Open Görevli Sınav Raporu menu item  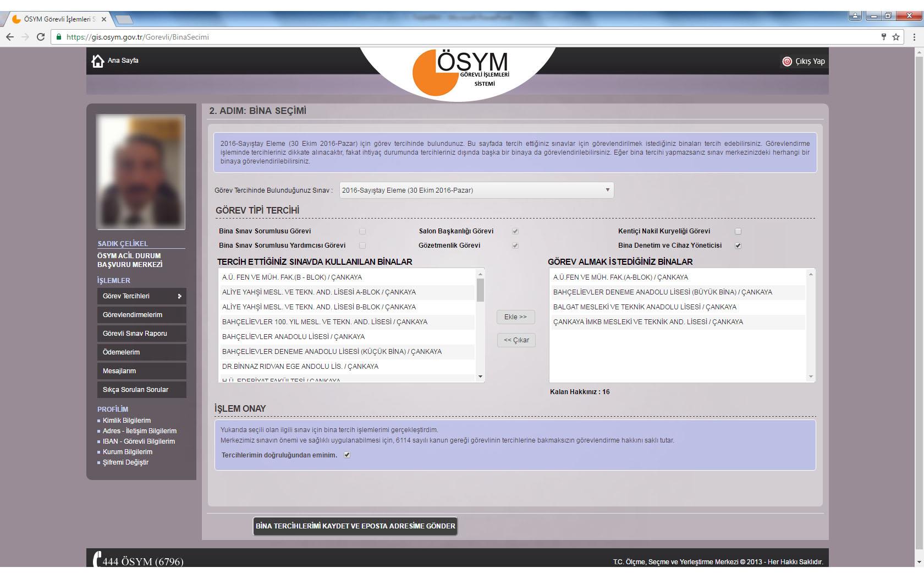coord(142,334)
